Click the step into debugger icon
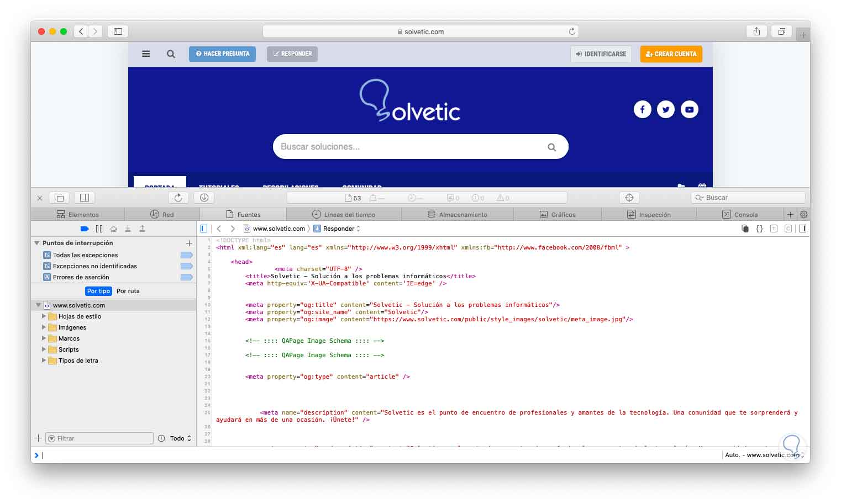Viewport: 841px width, 504px height. [128, 229]
